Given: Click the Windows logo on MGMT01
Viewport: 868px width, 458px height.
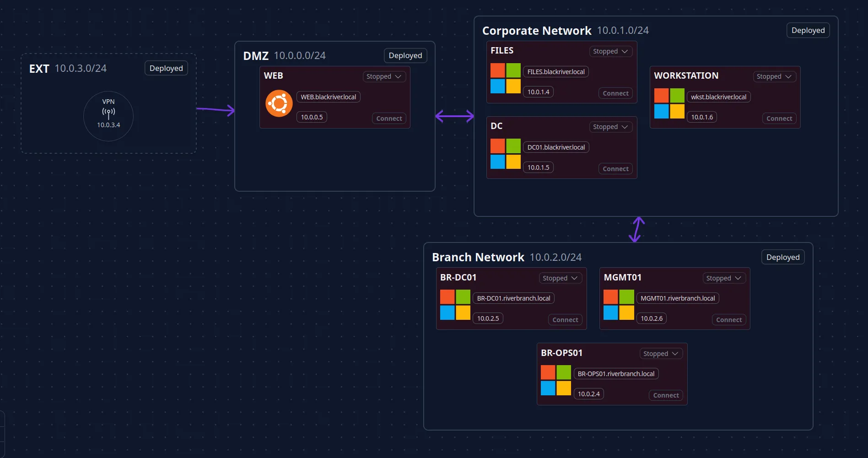Looking at the screenshot, I should pyautogui.click(x=619, y=305).
